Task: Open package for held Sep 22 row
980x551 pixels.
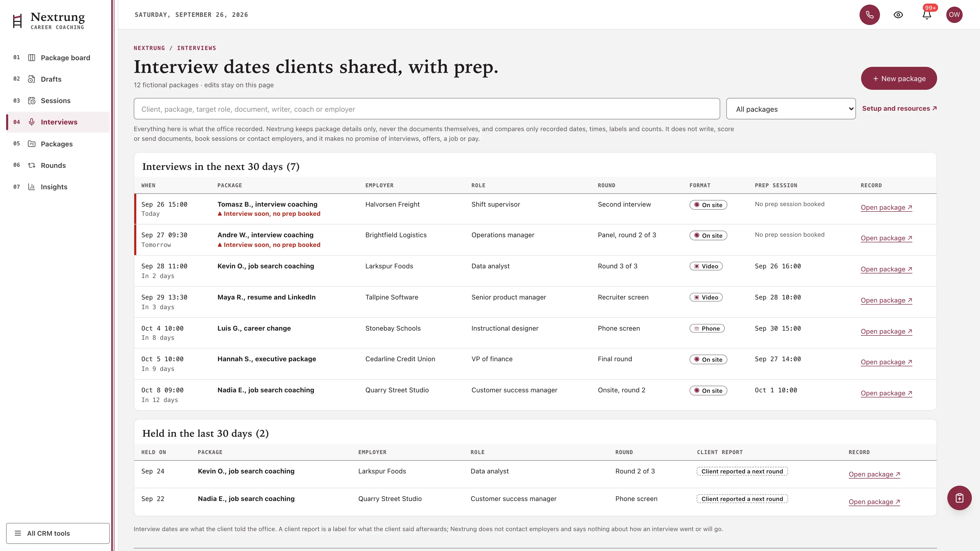Action: 874,502
